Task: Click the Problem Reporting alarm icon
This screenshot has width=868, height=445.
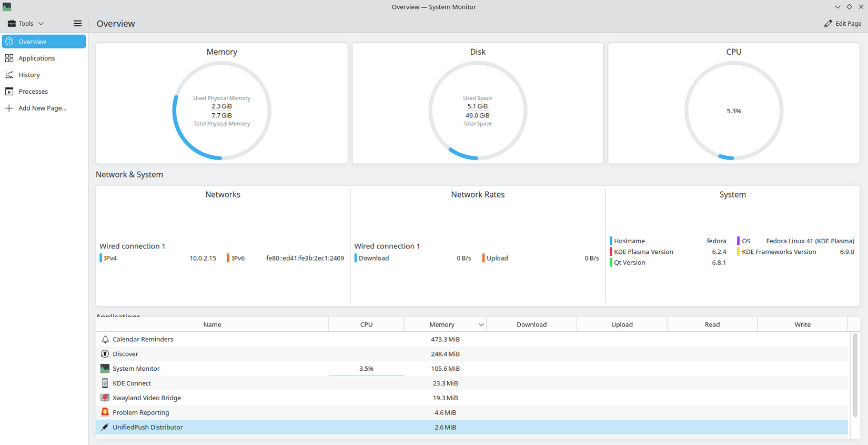Action: 105,412
